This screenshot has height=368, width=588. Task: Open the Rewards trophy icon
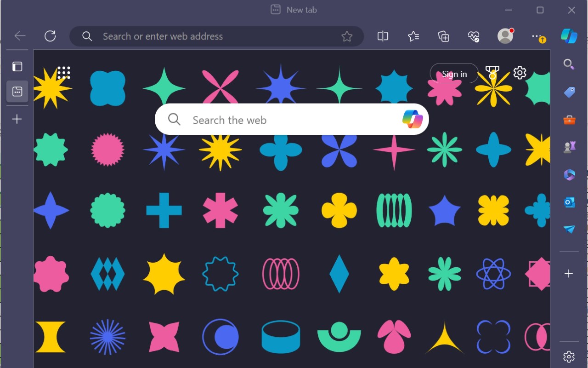[492, 72]
